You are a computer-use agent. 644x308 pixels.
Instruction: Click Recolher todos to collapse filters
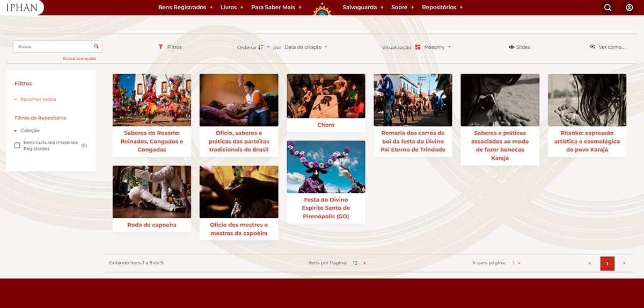38,99
